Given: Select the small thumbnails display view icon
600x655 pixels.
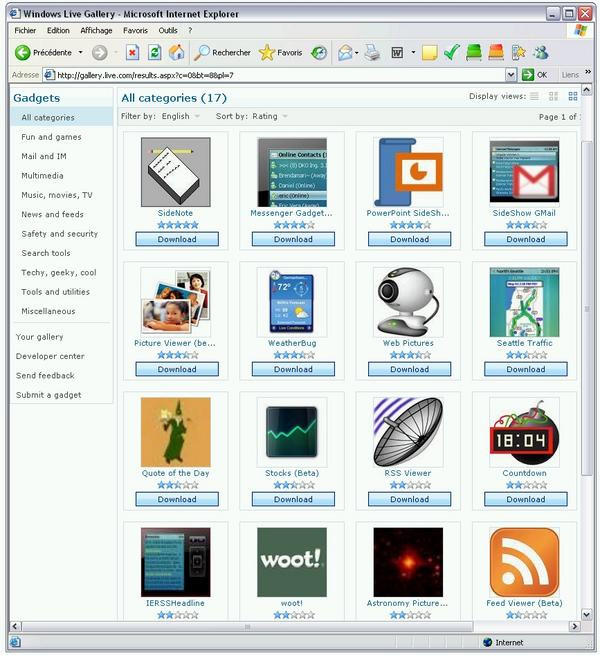Looking at the screenshot, I should [553, 96].
